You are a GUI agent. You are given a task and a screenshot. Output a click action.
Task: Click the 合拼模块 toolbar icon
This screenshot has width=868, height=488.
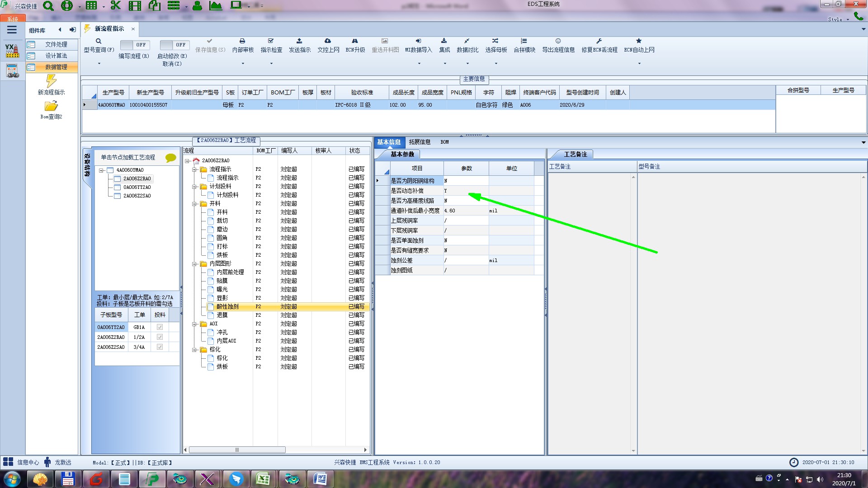(x=524, y=41)
